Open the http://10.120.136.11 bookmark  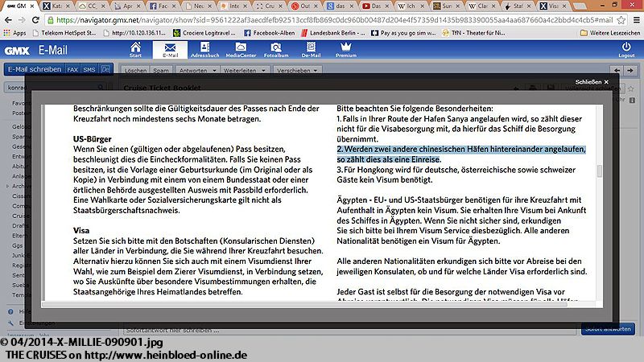[134, 33]
